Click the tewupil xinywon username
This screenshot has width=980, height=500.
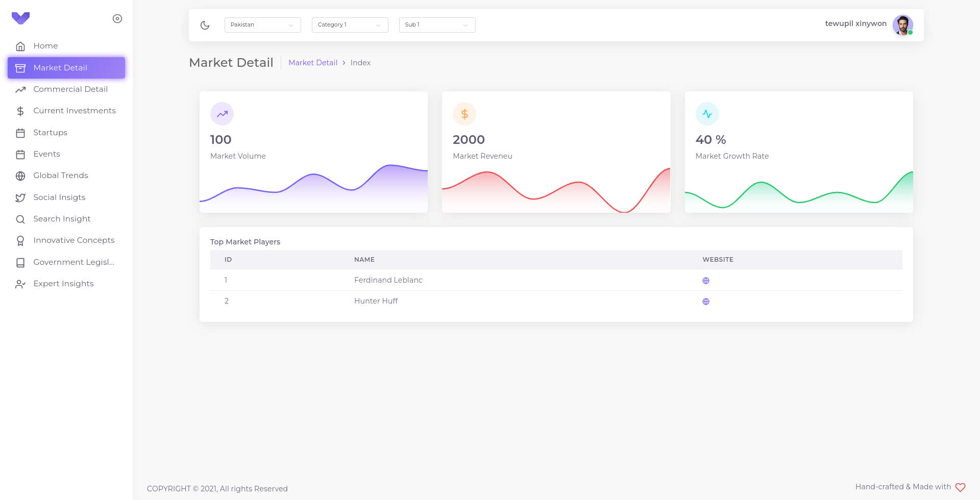(x=855, y=23)
